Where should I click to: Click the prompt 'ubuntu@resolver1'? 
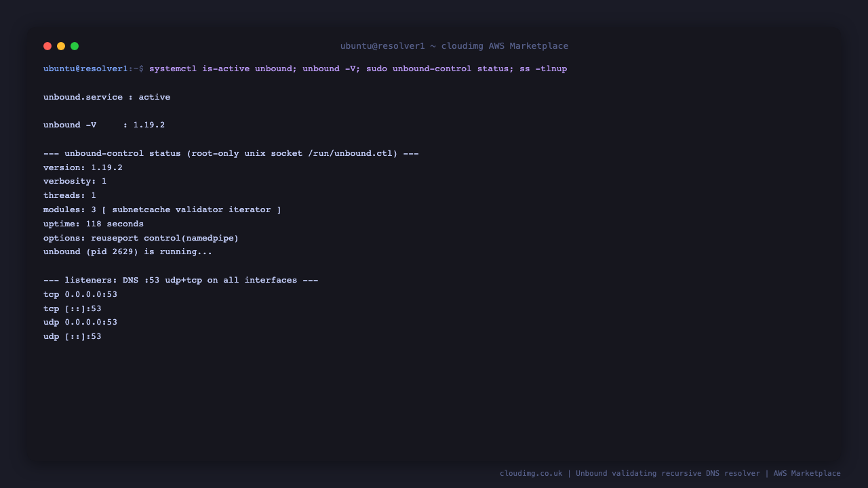[85, 68]
